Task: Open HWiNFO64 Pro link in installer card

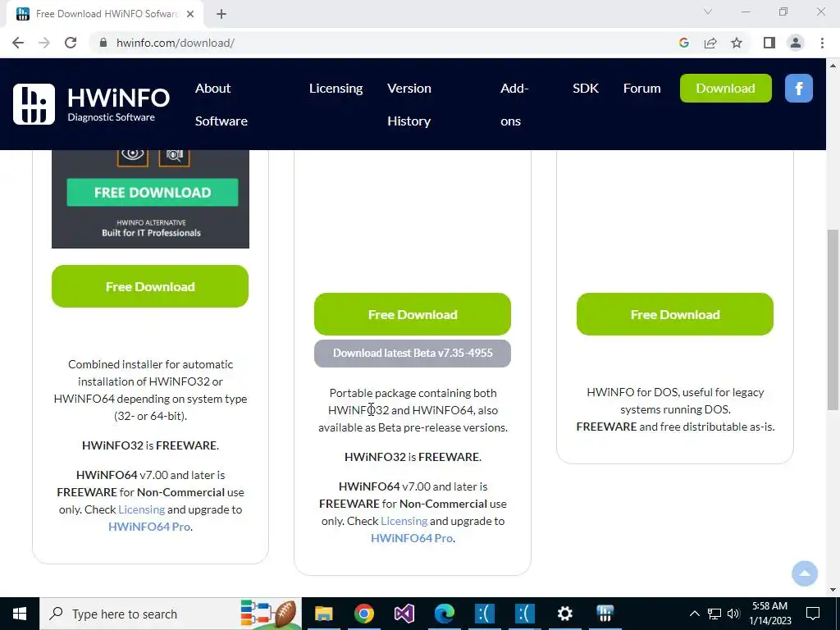Action: point(149,527)
